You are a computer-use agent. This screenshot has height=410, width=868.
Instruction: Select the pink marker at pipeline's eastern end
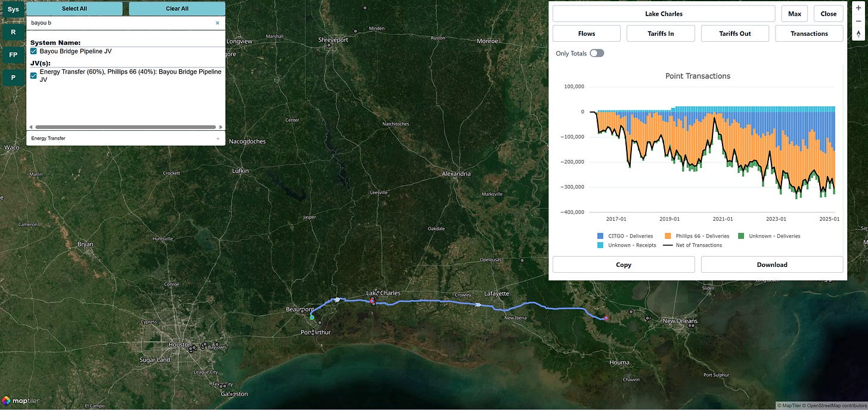(x=606, y=318)
